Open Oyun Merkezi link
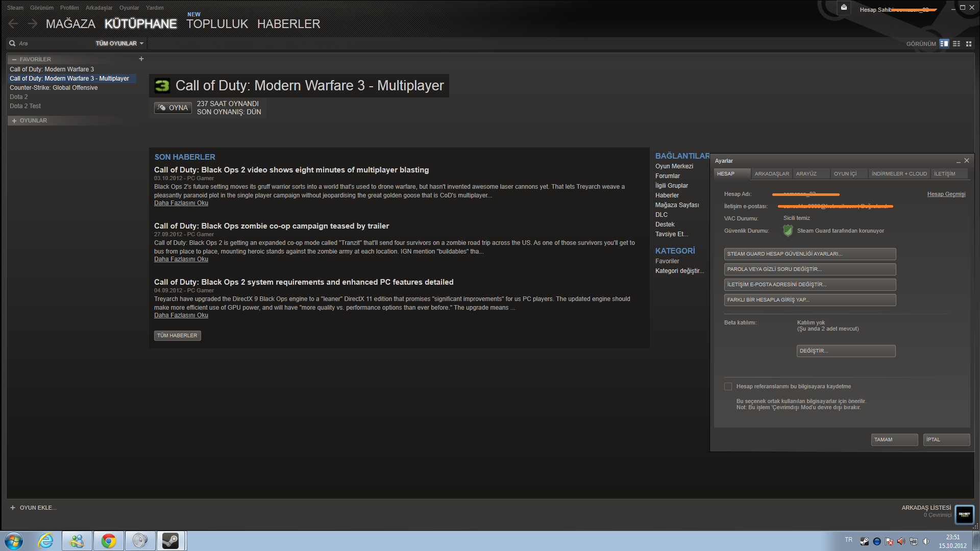The image size is (980, 551). click(674, 166)
